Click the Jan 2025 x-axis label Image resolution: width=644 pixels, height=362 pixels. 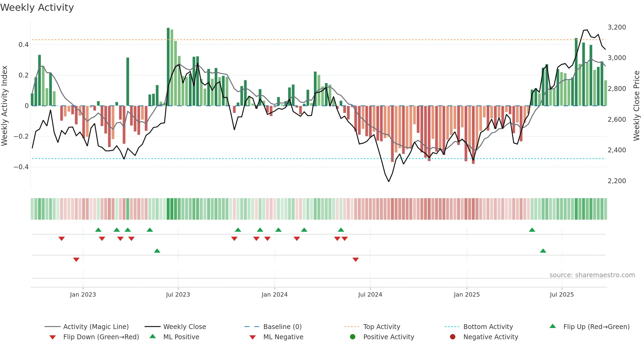pyautogui.click(x=467, y=294)
